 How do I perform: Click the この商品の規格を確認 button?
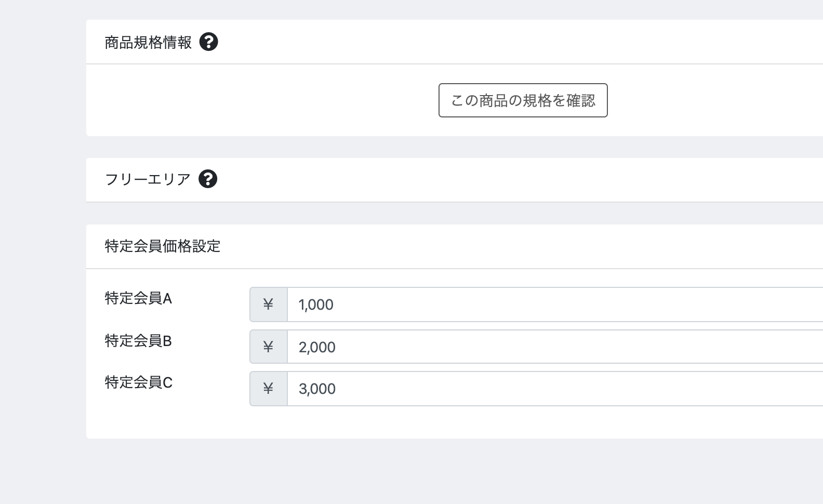coord(523,100)
